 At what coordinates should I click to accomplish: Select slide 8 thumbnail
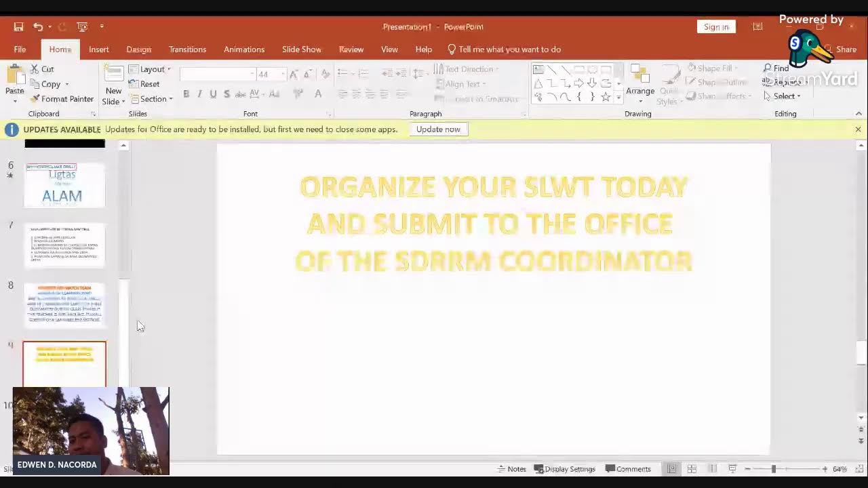click(x=64, y=305)
